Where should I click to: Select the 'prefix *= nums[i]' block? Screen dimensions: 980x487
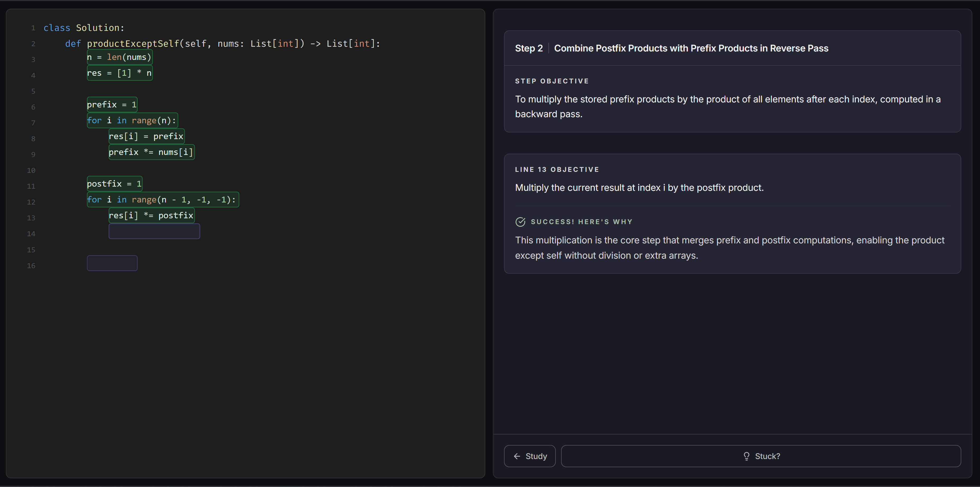(151, 152)
